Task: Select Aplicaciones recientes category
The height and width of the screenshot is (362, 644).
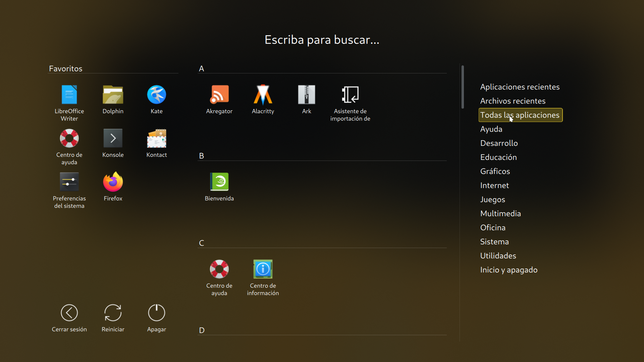Action: [520, 87]
